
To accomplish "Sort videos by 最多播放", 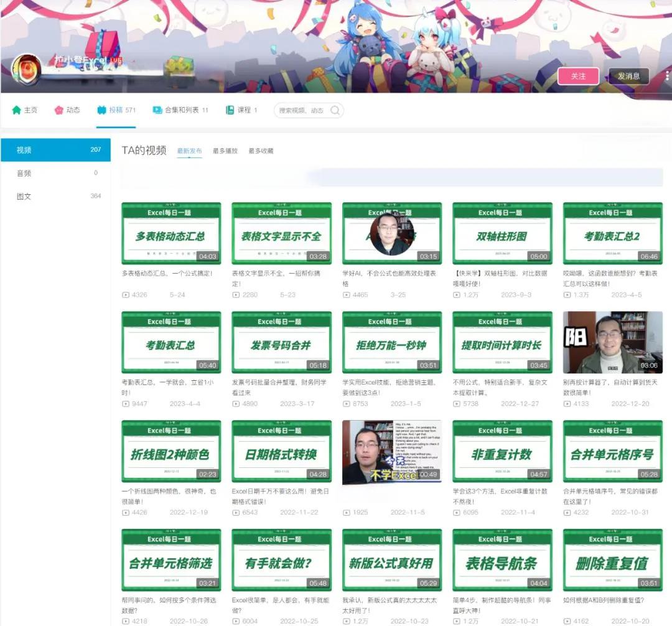I will tap(225, 151).
